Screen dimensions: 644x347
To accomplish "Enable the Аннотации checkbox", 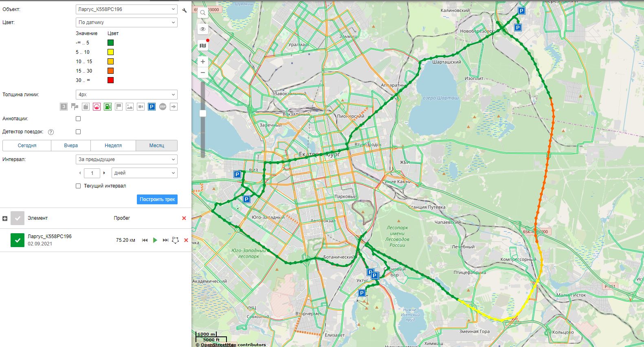I will pyautogui.click(x=78, y=119).
